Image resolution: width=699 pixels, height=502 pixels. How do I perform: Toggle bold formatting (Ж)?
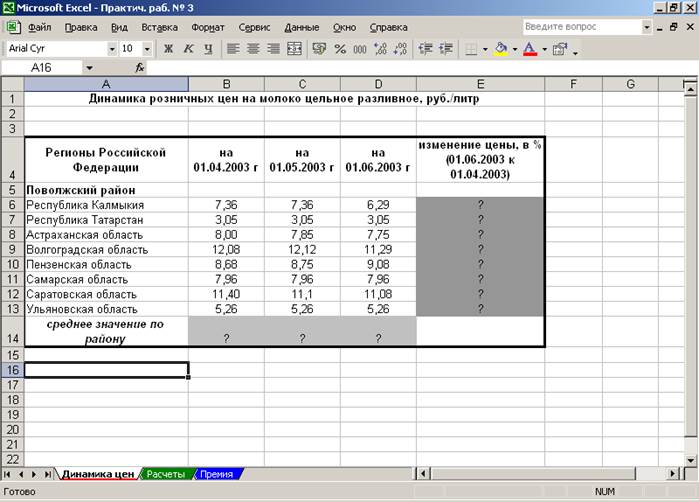click(168, 48)
